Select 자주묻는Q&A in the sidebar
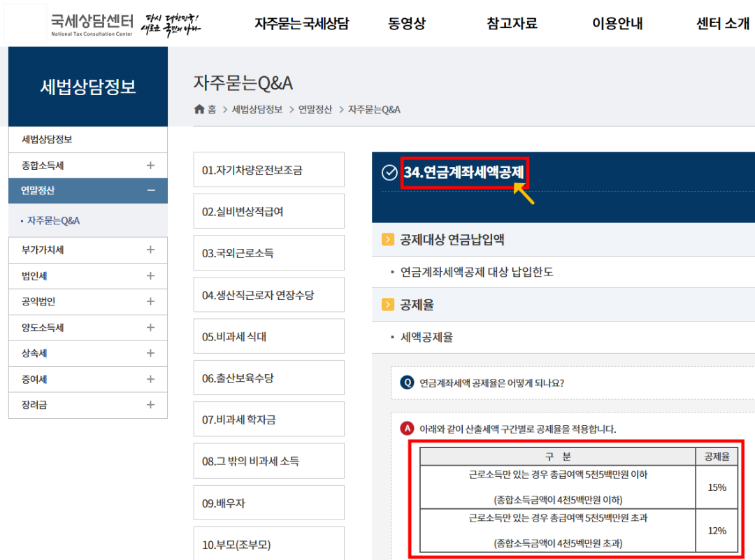Viewport: 755px width, 560px height. point(52,220)
